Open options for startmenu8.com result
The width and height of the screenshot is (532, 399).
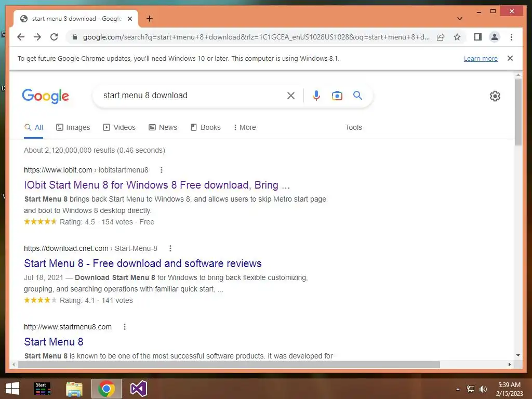125,327
